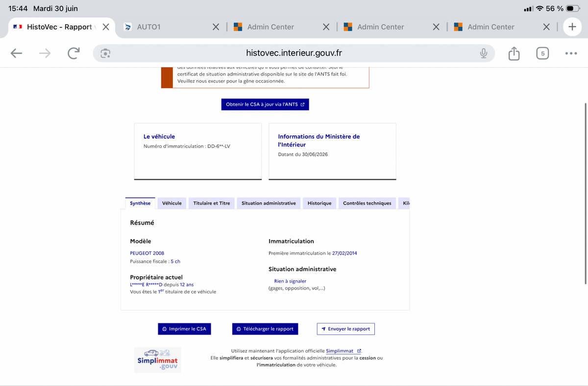
Task: Open the Contrôles techniques tab
Action: [x=367, y=203]
